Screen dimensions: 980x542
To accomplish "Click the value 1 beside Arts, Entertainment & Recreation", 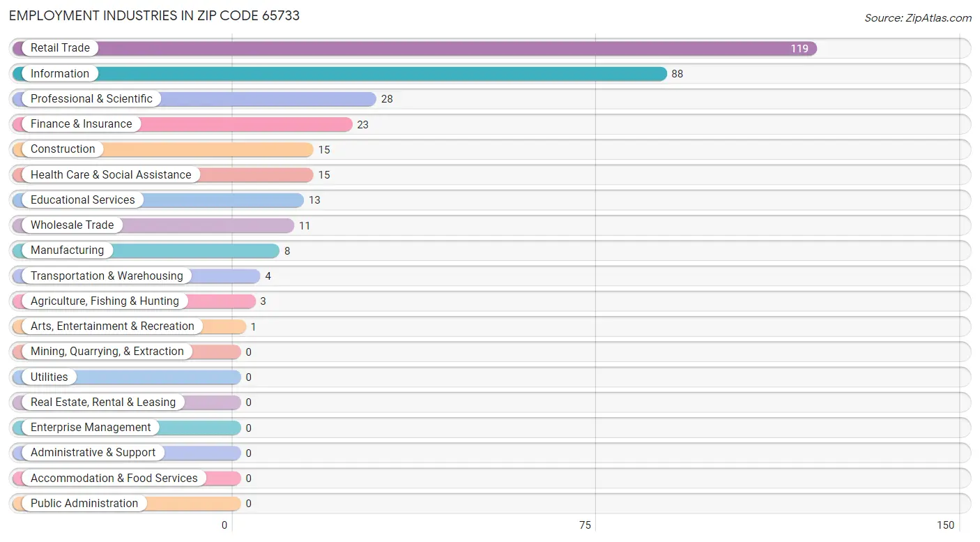I will (x=254, y=327).
